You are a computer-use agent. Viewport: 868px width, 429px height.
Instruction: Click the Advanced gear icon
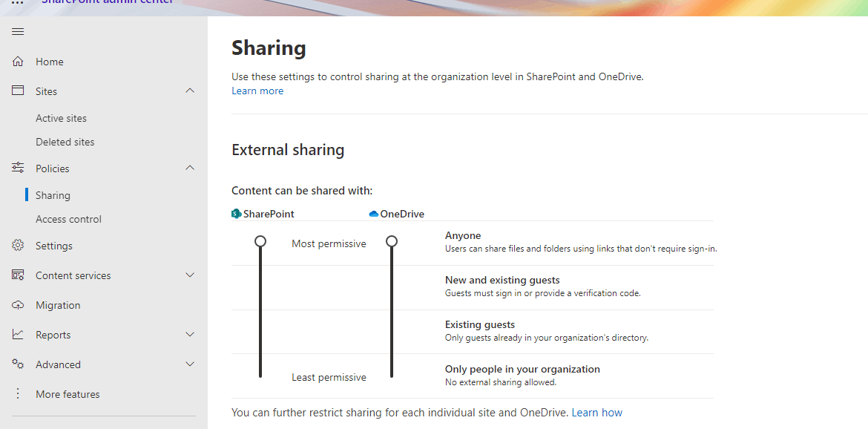tap(18, 364)
